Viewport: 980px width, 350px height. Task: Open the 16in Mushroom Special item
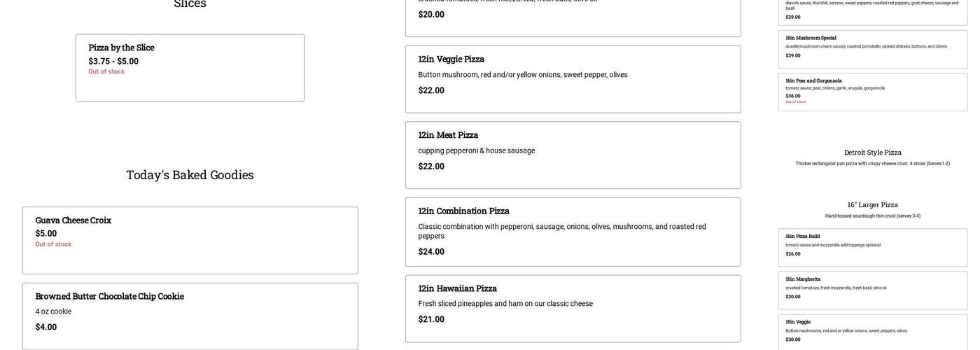pos(872,49)
